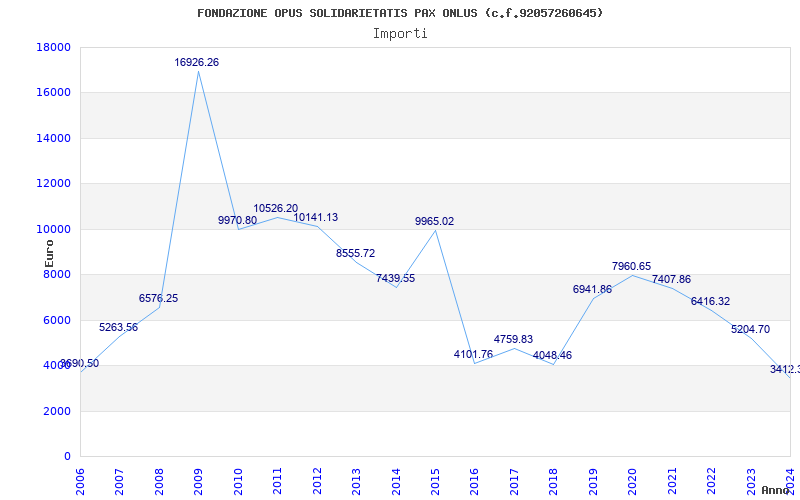Click the 18000 y-axis tick label
The width and height of the screenshot is (800, 500).
[x=54, y=47]
